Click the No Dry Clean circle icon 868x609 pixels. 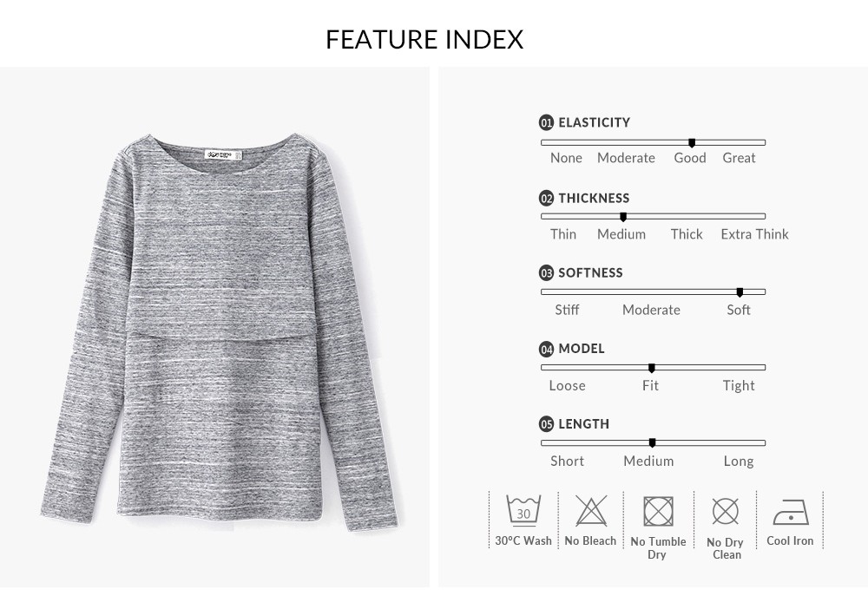pos(725,511)
